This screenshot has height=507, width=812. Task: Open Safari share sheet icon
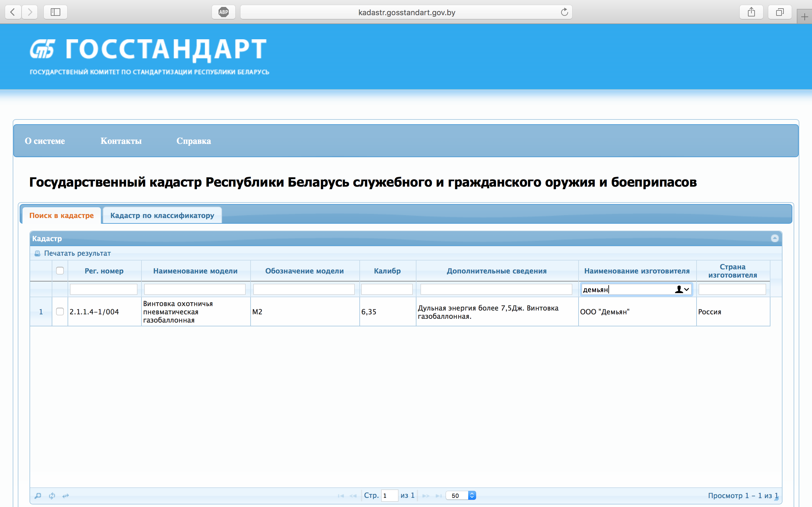click(751, 12)
